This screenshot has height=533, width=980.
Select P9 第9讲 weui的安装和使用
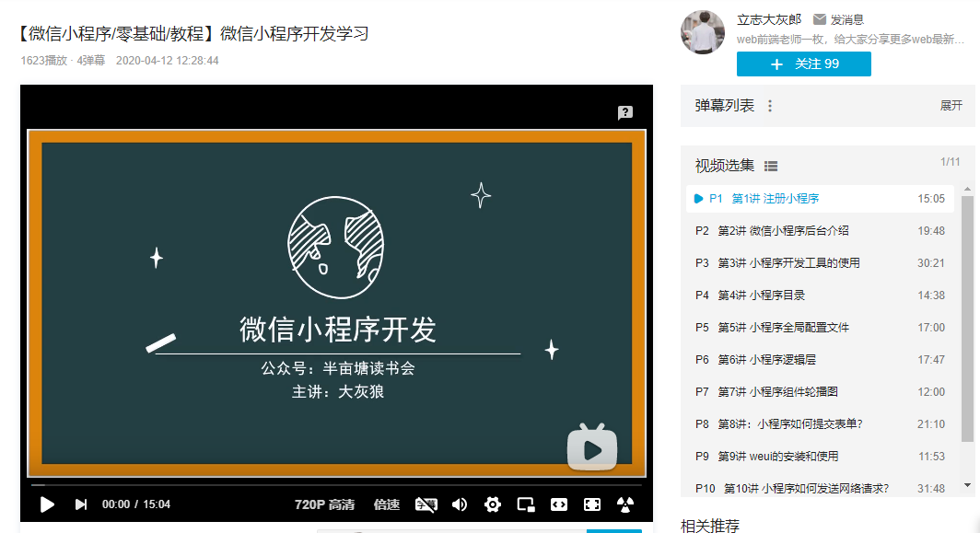coord(820,457)
